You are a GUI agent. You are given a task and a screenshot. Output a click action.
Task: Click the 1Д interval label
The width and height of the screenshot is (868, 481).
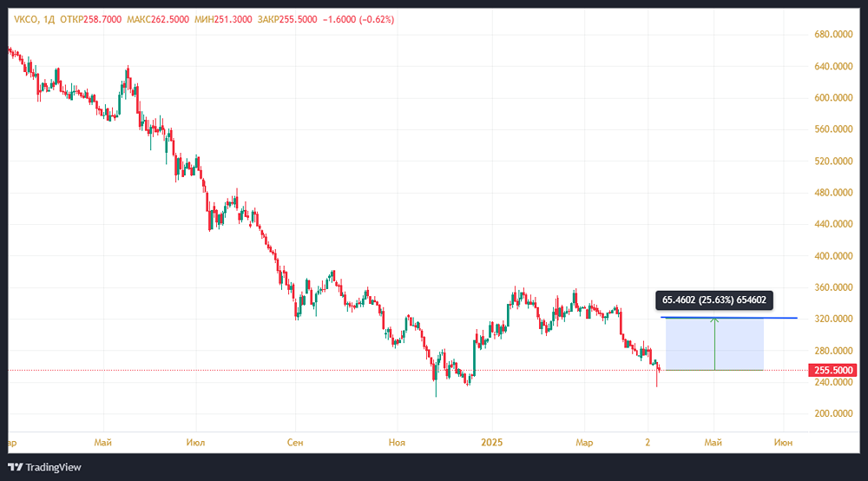pyautogui.click(x=49, y=19)
